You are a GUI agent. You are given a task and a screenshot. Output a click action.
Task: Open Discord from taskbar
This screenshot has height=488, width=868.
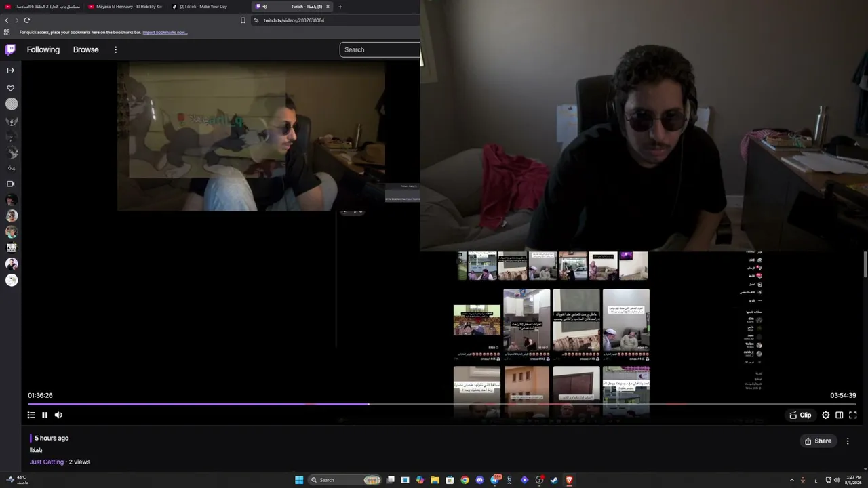479,480
